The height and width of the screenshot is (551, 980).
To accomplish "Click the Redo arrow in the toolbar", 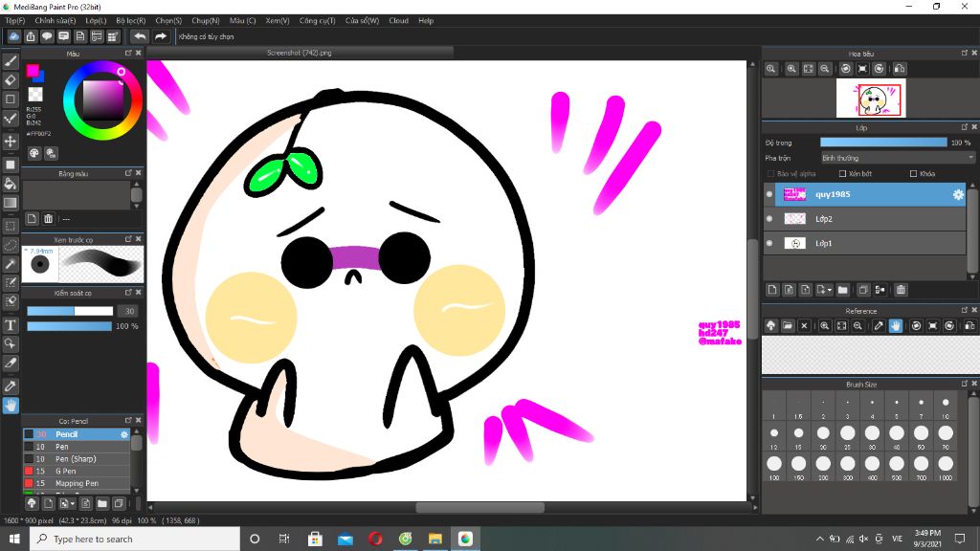I will pyautogui.click(x=161, y=37).
